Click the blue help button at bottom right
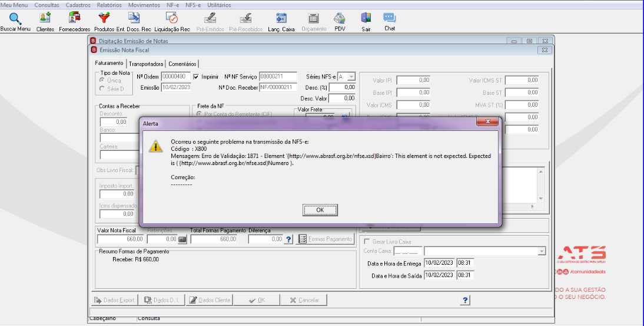644x326 pixels. click(x=464, y=300)
